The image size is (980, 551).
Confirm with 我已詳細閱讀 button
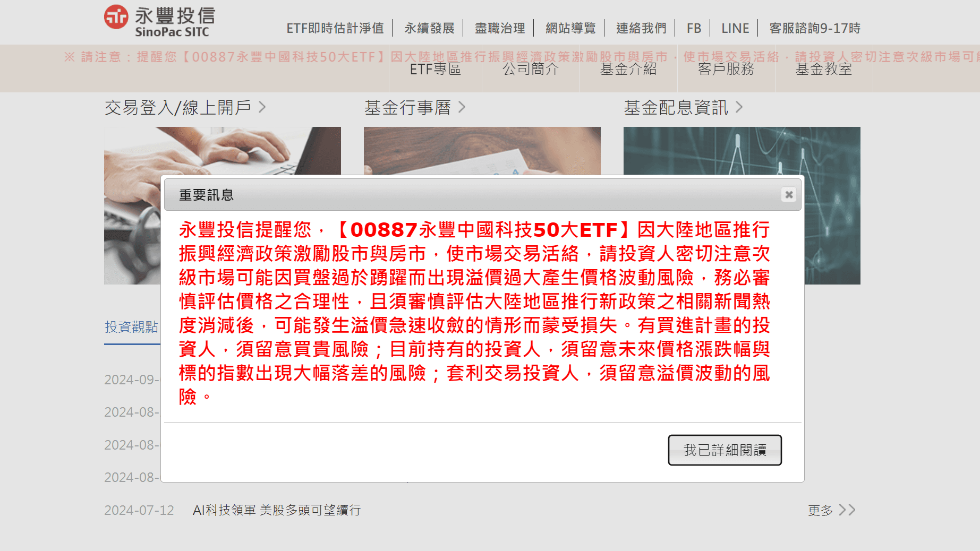point(725,450)
